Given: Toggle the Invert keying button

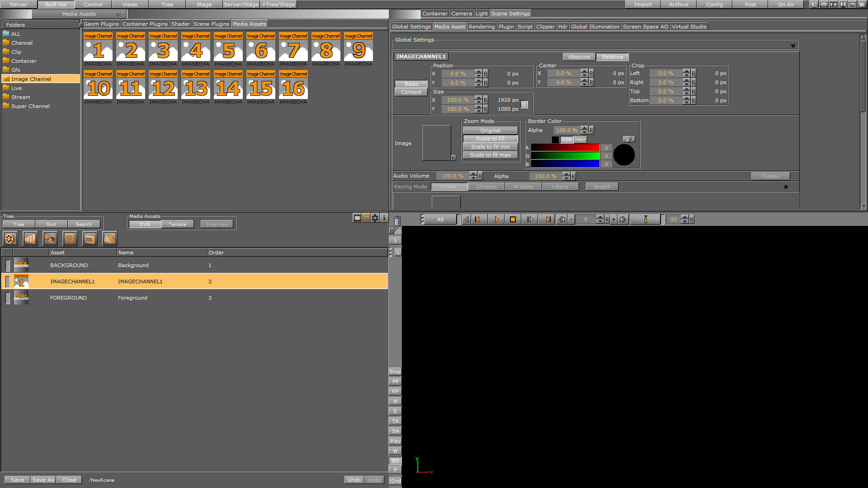Looking at the screenshot, I should [x=602, y=187].
